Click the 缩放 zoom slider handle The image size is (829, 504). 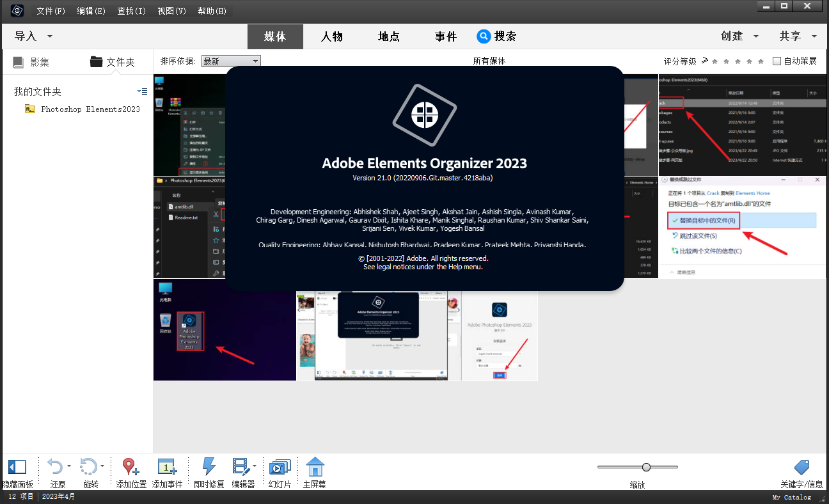(x=646, y=467)
